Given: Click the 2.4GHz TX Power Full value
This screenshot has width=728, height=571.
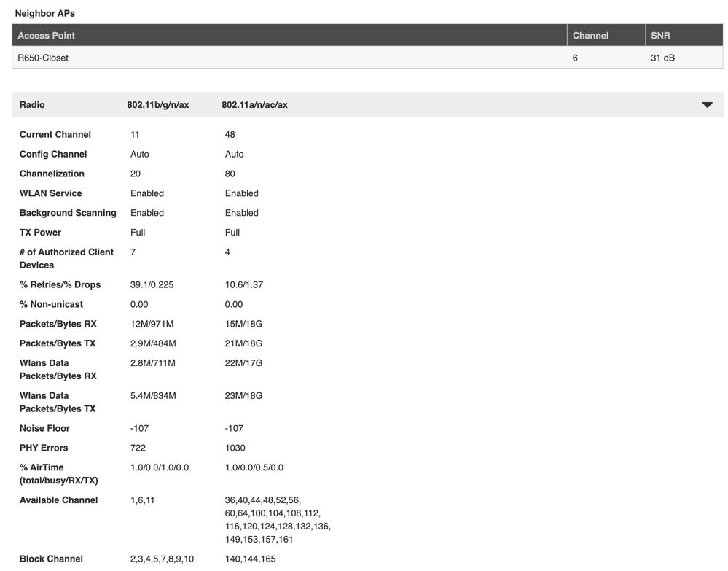Looking at the screenshot, I should (138, 233).
